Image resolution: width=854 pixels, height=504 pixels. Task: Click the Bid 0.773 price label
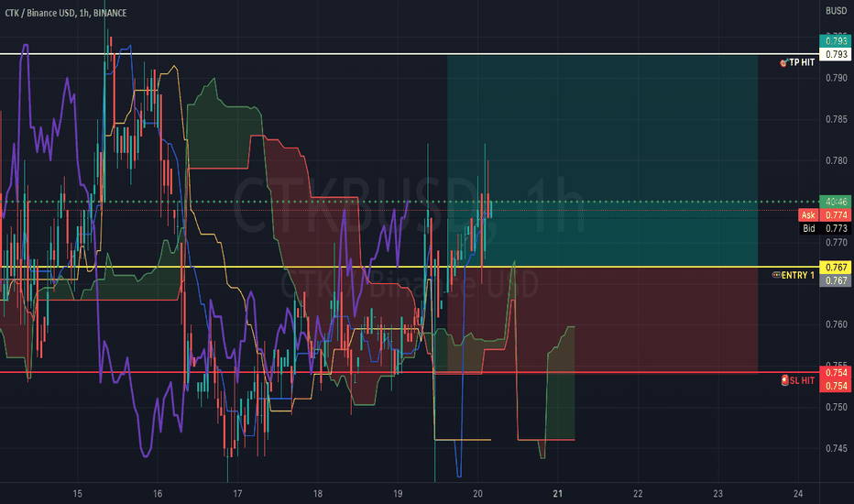pos(825,228)
